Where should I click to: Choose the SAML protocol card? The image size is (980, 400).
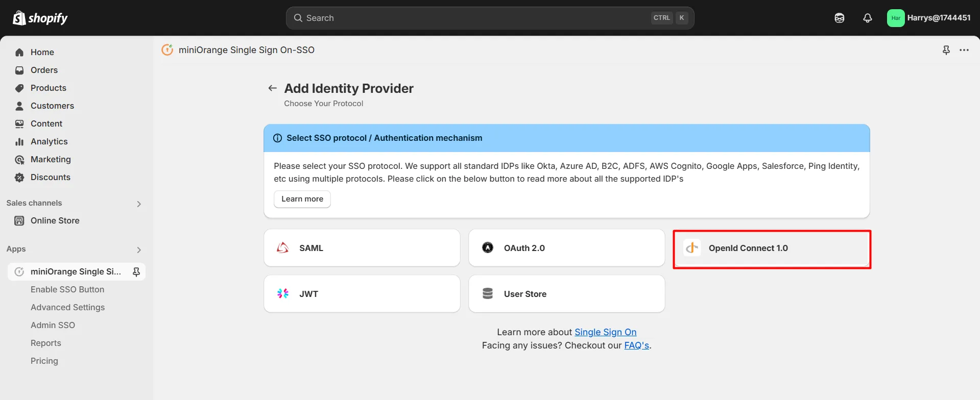pyautogui.click(x=362, y=247)
